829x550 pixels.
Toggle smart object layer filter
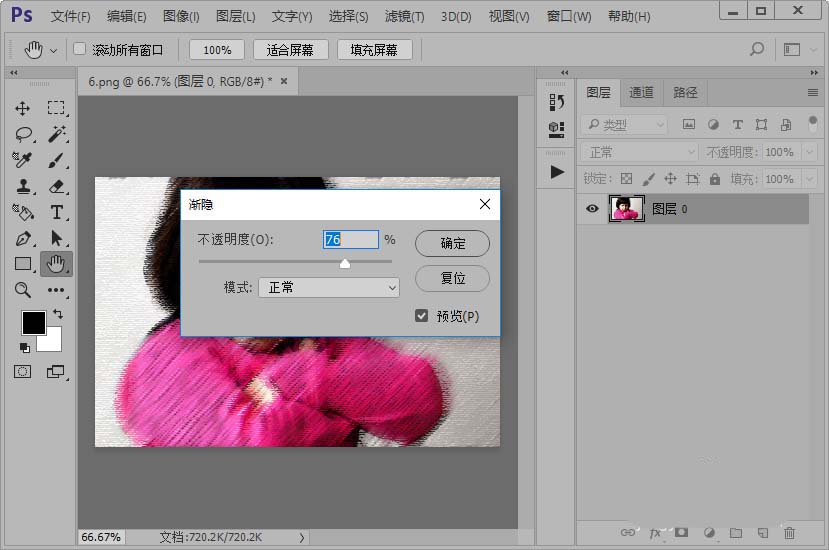click(x=786, y=124)
